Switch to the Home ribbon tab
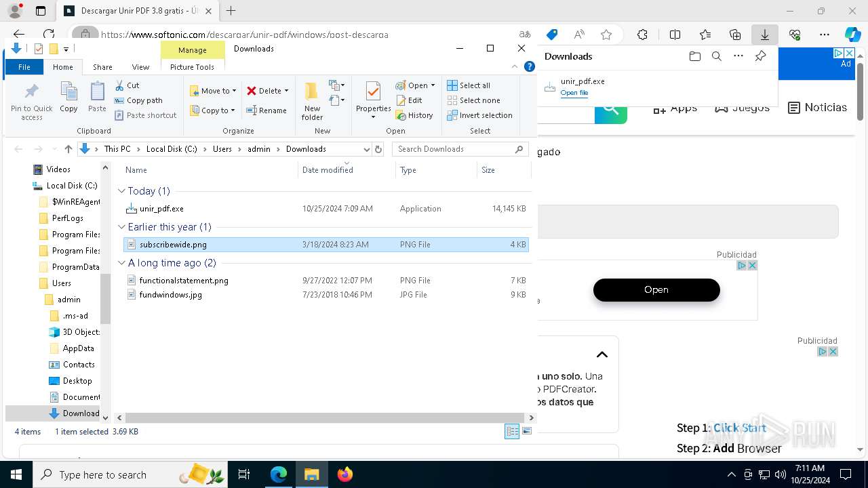This screenshot has height=488, width=868. pos(62,67)
